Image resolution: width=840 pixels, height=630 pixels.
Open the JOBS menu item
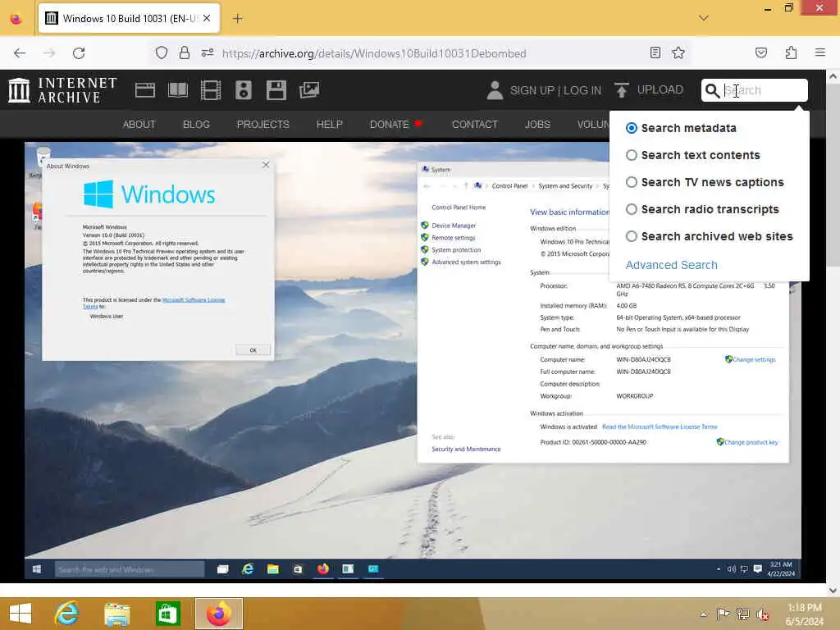pos(537,125)
